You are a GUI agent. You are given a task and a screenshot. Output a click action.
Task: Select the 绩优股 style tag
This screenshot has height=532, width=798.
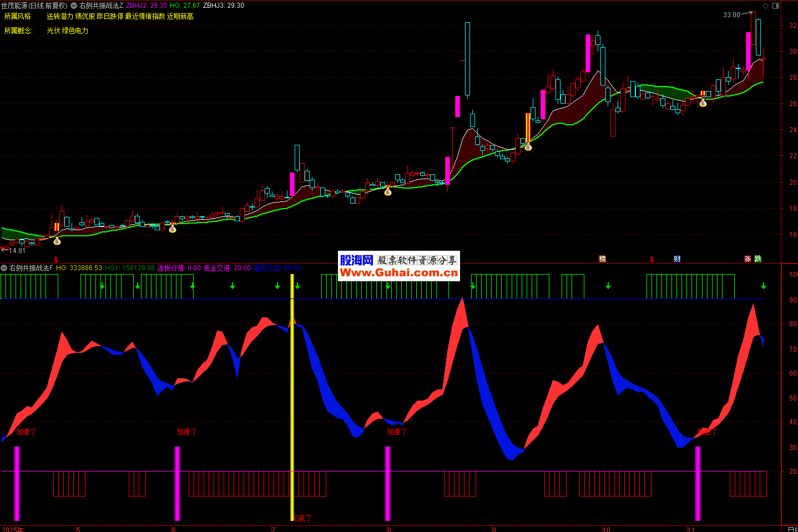click(x=85, y=17)
